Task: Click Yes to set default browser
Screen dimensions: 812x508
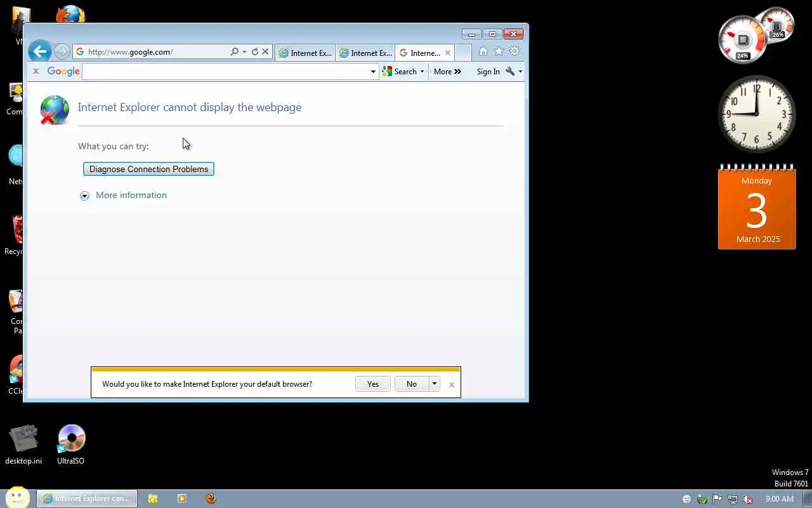Action: 373,384
